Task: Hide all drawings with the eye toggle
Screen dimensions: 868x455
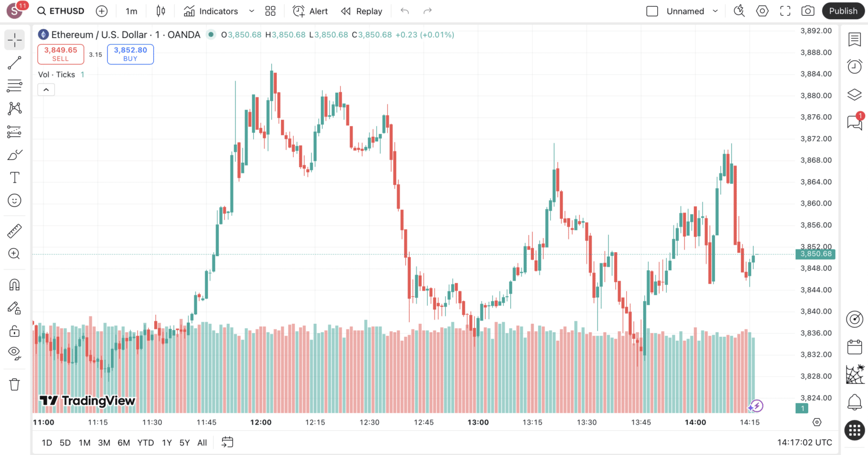Action: (x=14, y=353)
